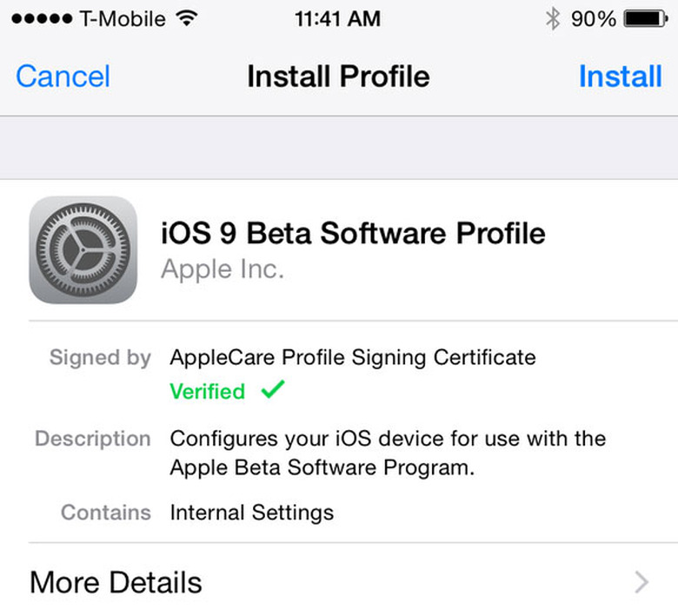Viewport: 678px width, 616px height.
Task: Tap the Settings gear profile icon
Action: point(83,250)
